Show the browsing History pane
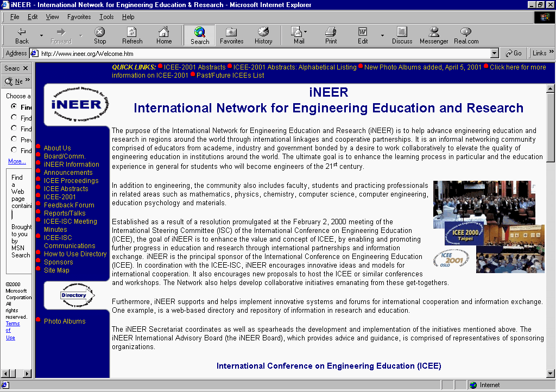 point(263,35)
